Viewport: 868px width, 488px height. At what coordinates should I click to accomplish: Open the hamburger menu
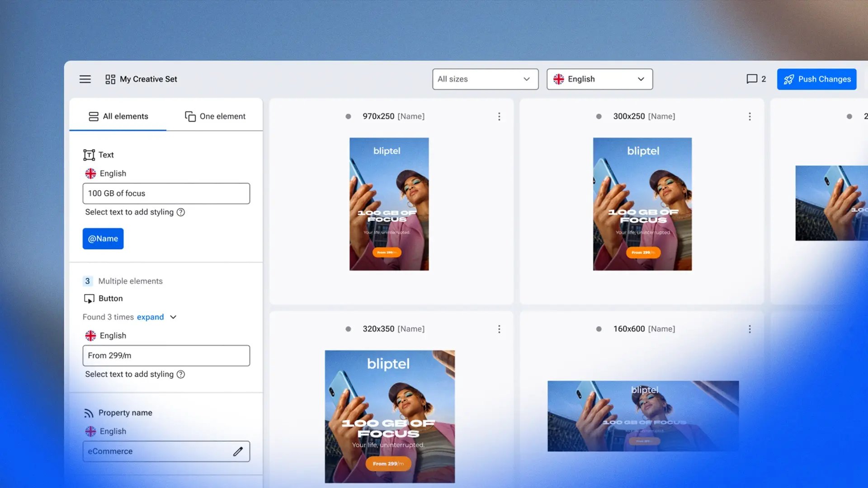pyautogui.click(x=85, y=79)
